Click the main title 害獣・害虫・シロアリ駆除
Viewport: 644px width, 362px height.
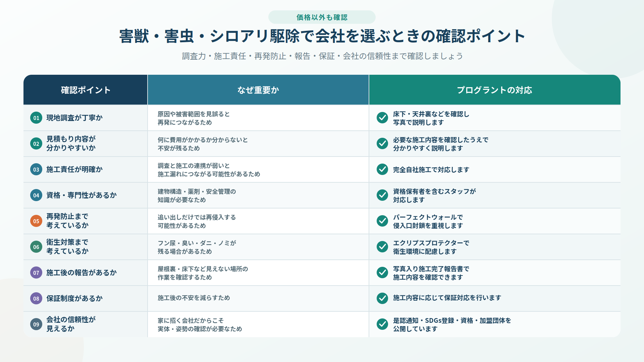(322, 36)
